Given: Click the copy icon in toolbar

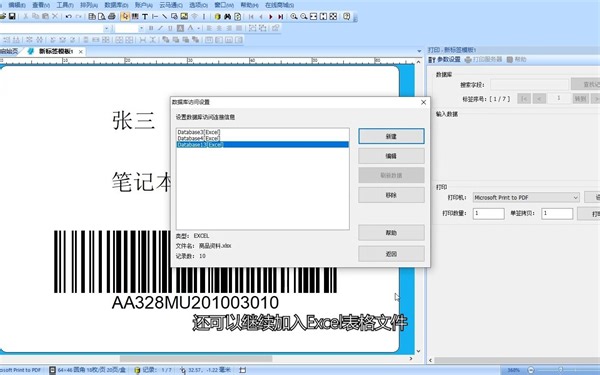Looking at the screenshot, I should coord(35,16).
